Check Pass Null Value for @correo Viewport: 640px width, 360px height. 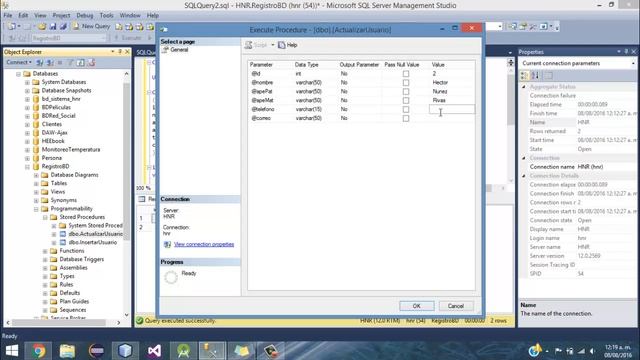(406, 118)
